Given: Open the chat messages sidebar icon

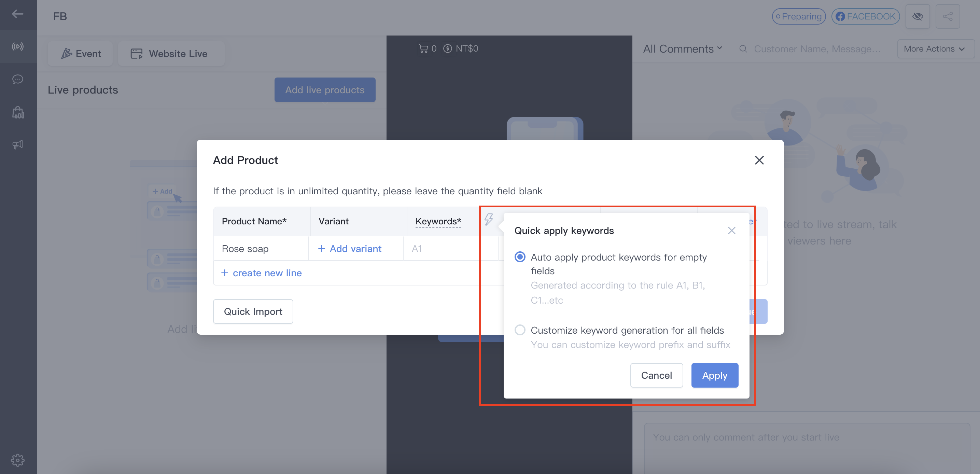Looking at the screenshot, I should [17, 79].
